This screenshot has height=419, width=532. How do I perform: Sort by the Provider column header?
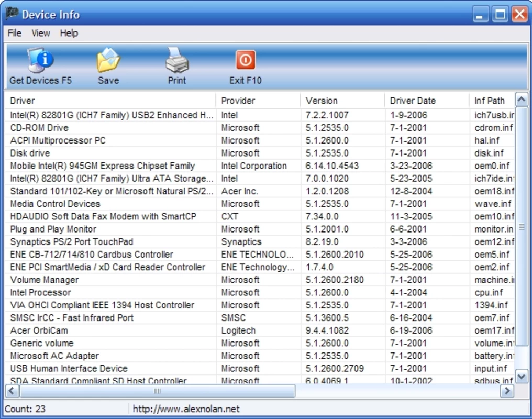[x=258, y=101]
